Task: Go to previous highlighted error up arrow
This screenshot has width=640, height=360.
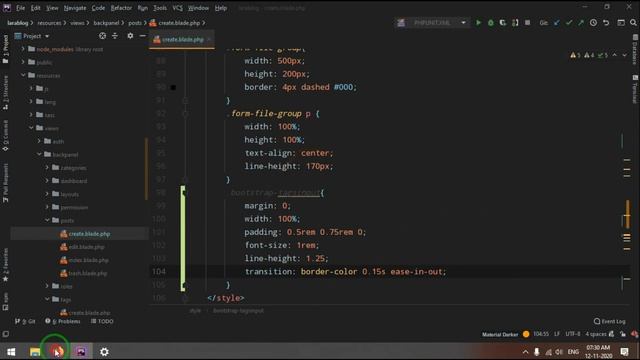Action: click(614, 55)
